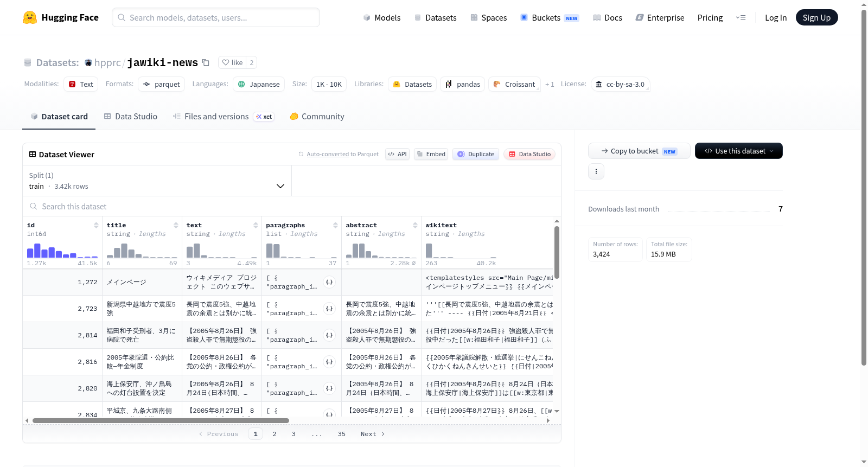The height and width of the screenshot is (467, 868).
Task: Click the Text modality tag
Action: point(81,84)
